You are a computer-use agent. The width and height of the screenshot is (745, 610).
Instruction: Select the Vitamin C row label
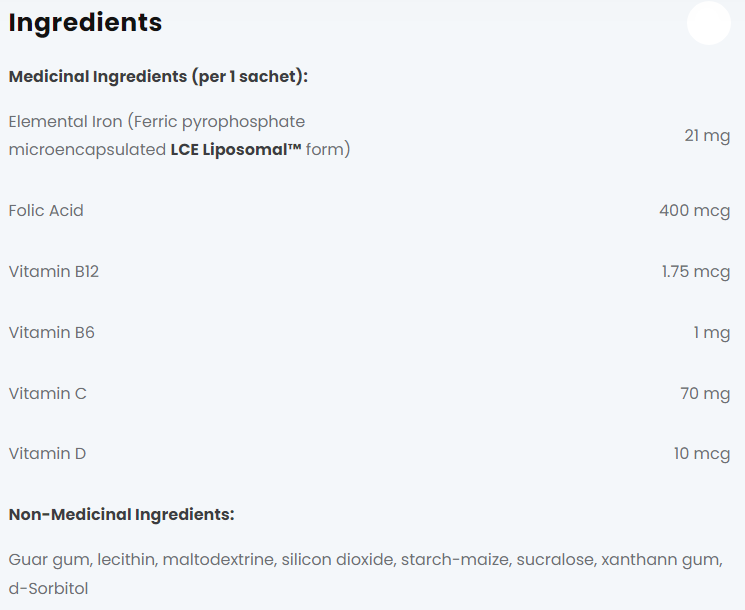point(48,393)
